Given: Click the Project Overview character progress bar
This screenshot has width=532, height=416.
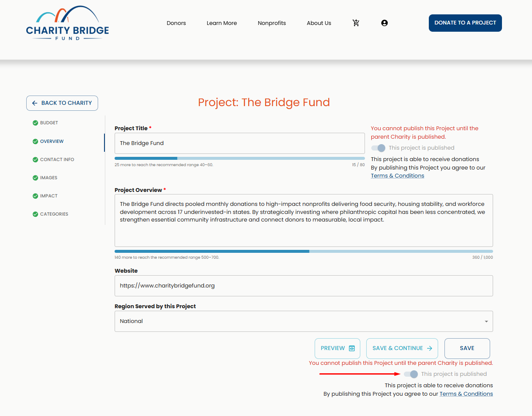Looking at the screenshot, I should pyautogui.click(x=304, y=252).
